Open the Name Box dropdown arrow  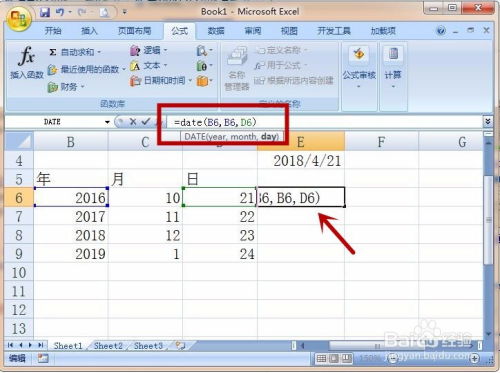click(107, 122)
